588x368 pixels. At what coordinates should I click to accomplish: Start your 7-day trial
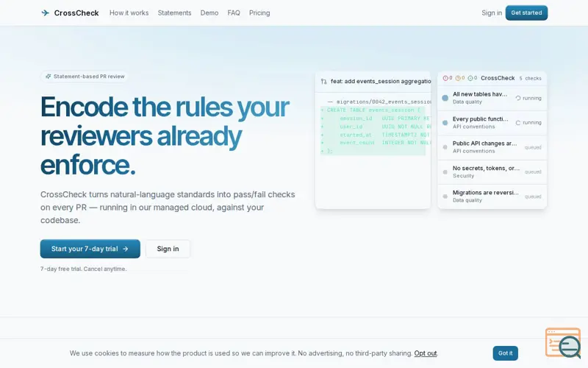tap(90, 249)
